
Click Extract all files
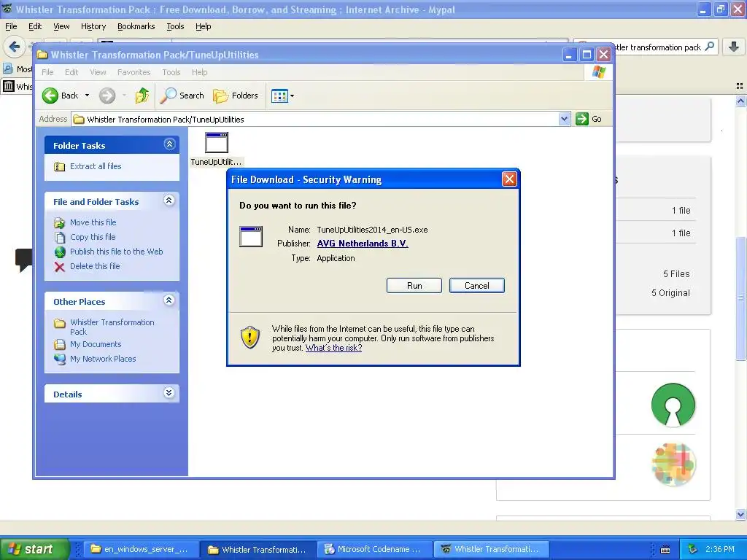[96, 166]
